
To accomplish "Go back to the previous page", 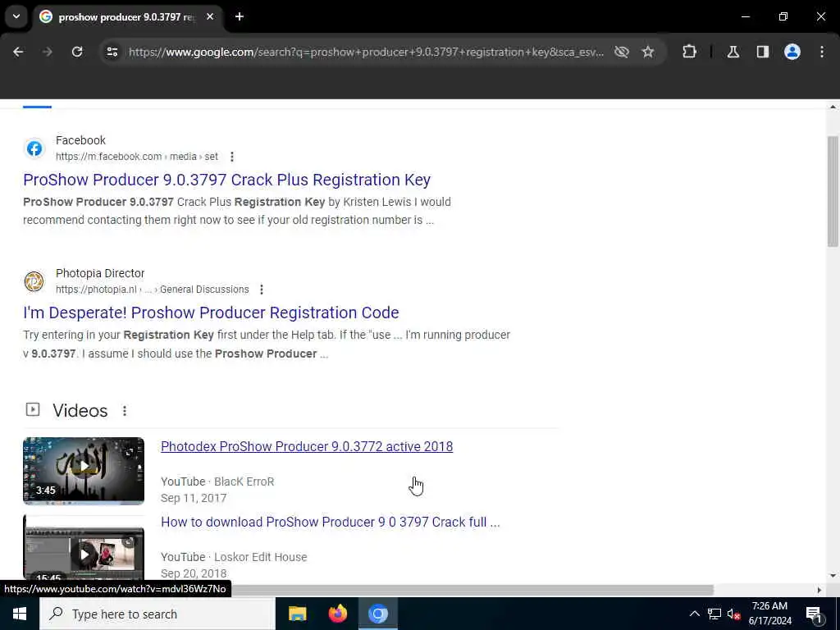I will [18, 52].
